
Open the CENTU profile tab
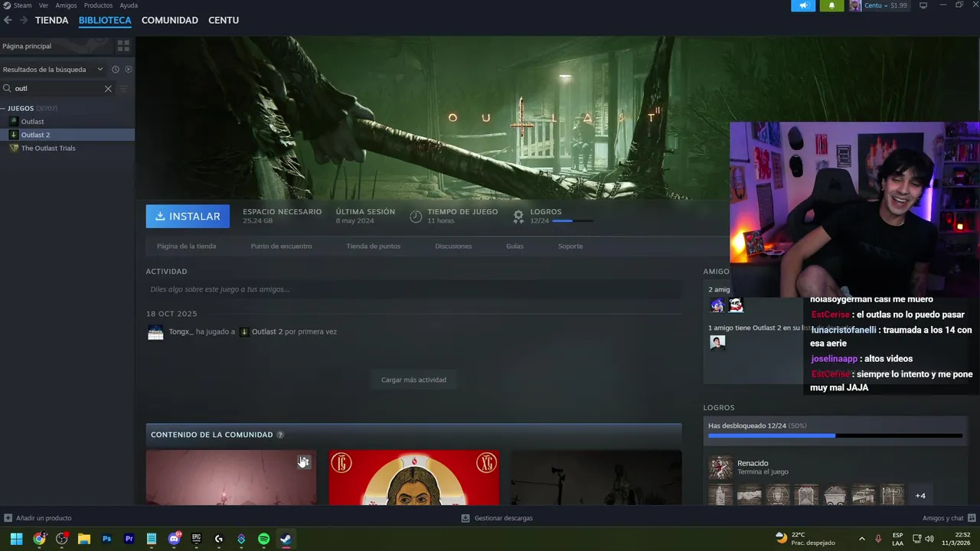click(224, 20)
